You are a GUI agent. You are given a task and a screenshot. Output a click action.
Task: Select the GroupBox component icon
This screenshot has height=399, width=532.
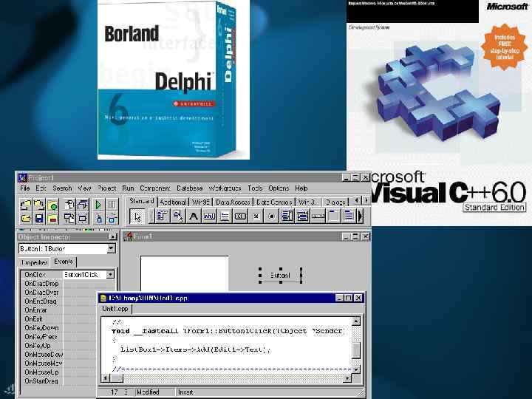334,216
